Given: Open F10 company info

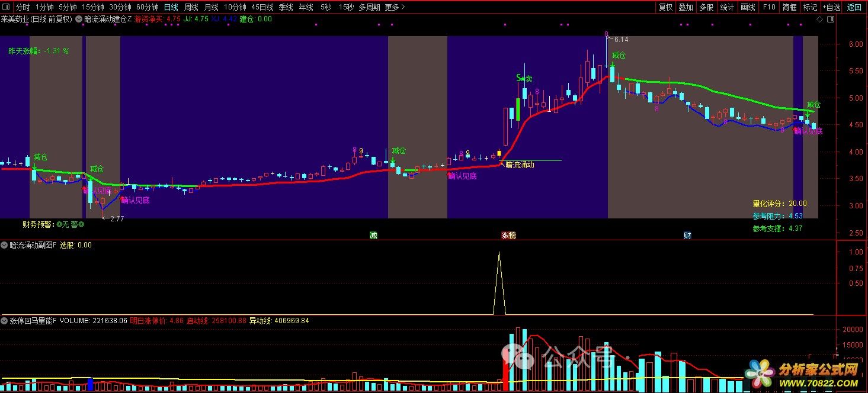Looking at the screenshot, I should (x=768, y=7).
